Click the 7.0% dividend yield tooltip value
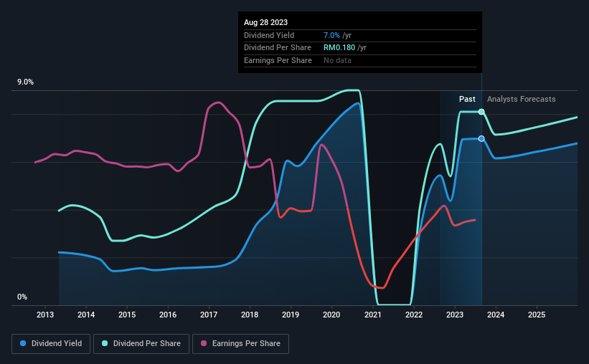589x364 pixels. tap(331, 35)
